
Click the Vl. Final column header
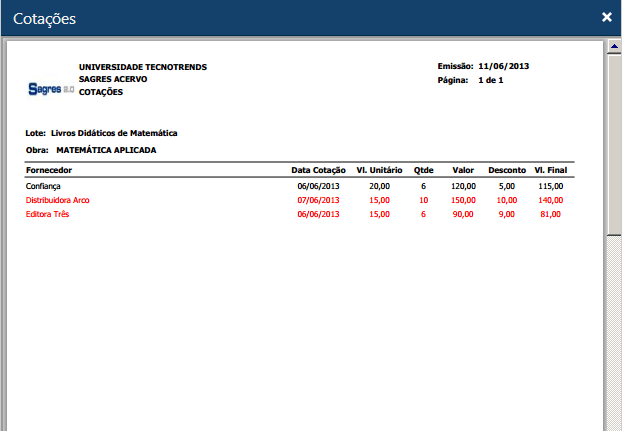552,170
